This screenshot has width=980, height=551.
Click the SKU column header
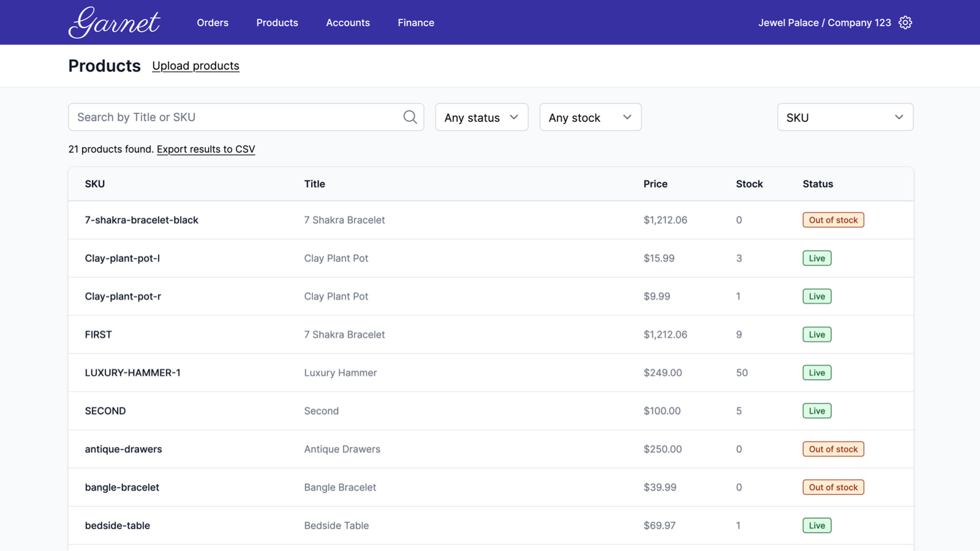click(94, 184)
